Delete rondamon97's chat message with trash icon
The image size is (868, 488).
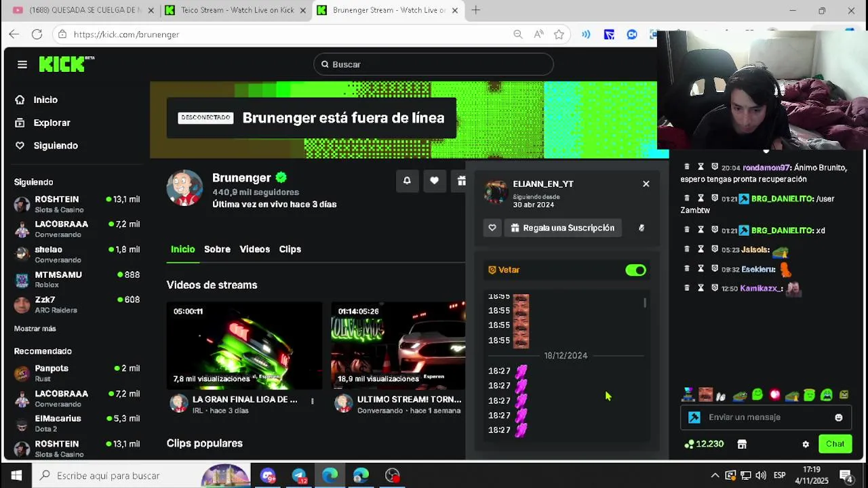686,167
